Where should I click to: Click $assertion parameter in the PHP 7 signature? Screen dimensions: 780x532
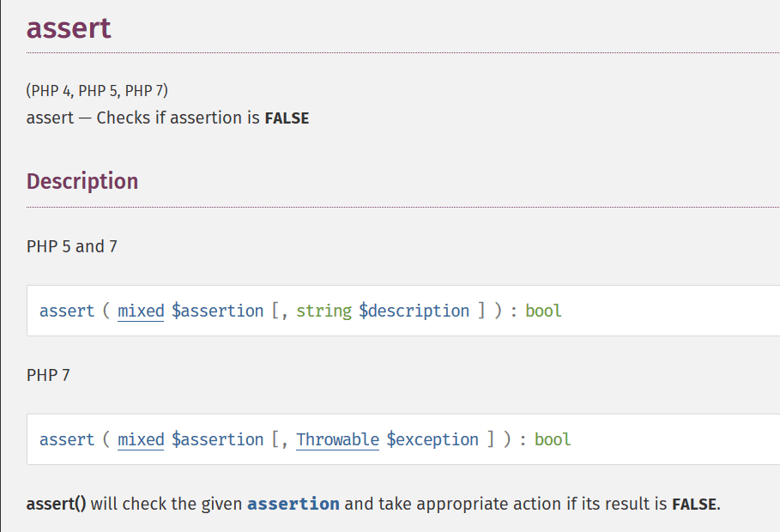pos(217,439)
